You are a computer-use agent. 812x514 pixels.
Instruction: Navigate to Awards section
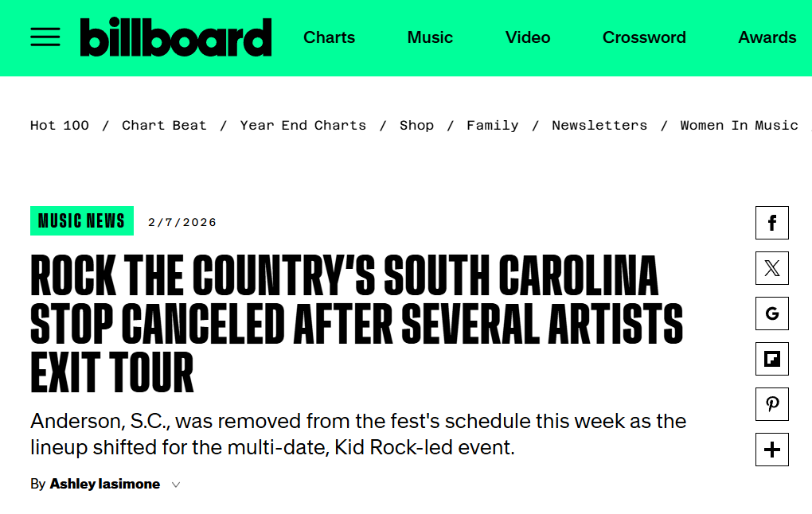(x=767, y=37)
